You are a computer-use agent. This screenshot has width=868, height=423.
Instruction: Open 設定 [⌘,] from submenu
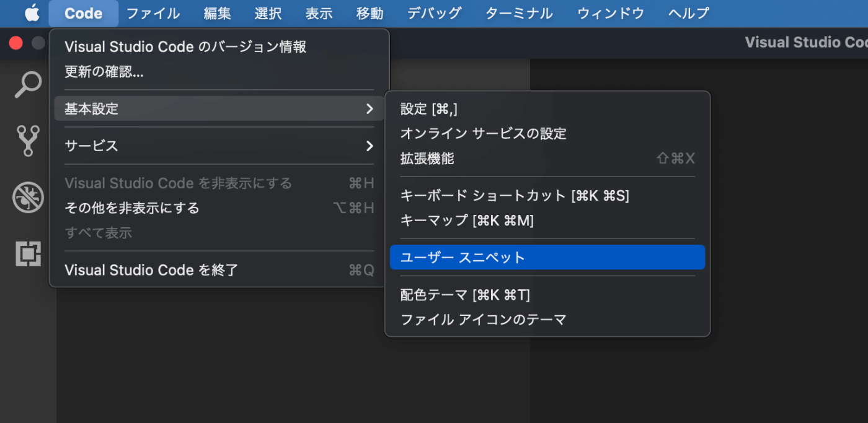click(547, 109)
